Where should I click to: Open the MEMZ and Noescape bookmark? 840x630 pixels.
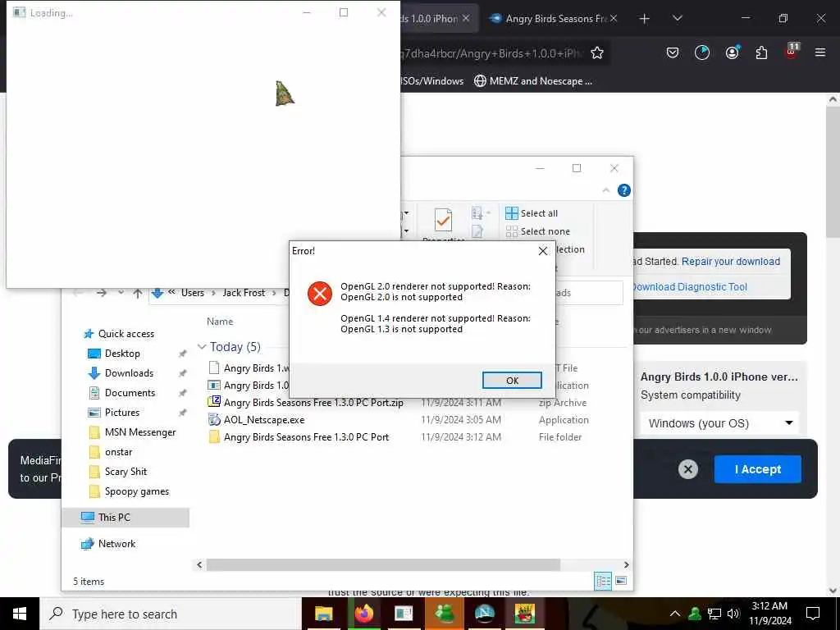533,81
